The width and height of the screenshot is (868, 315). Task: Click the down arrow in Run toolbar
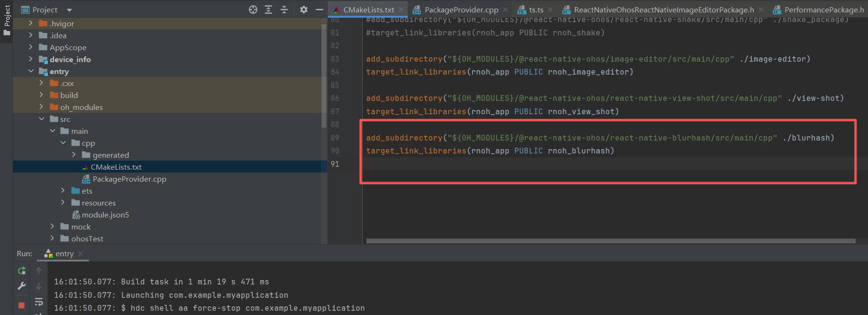click(39, 286)
